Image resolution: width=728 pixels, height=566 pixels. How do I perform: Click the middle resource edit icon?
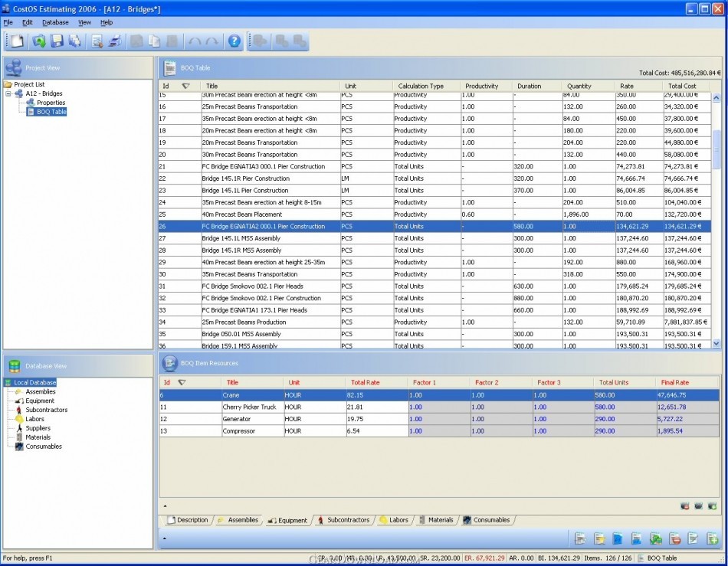pos(698,506)
